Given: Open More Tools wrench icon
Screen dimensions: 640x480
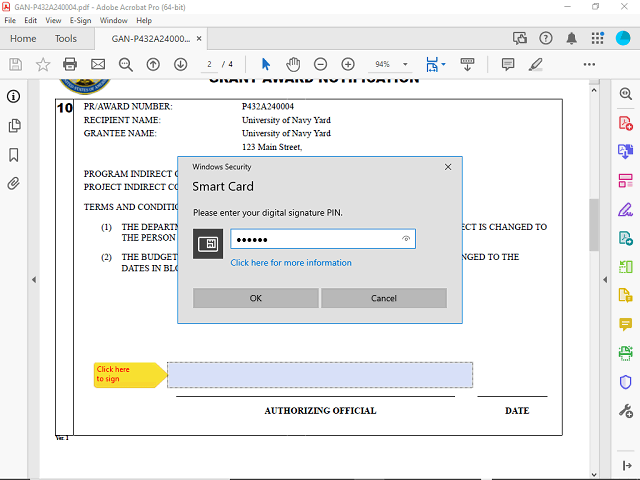Looking at the screenshot, I should tap(625, 411).
